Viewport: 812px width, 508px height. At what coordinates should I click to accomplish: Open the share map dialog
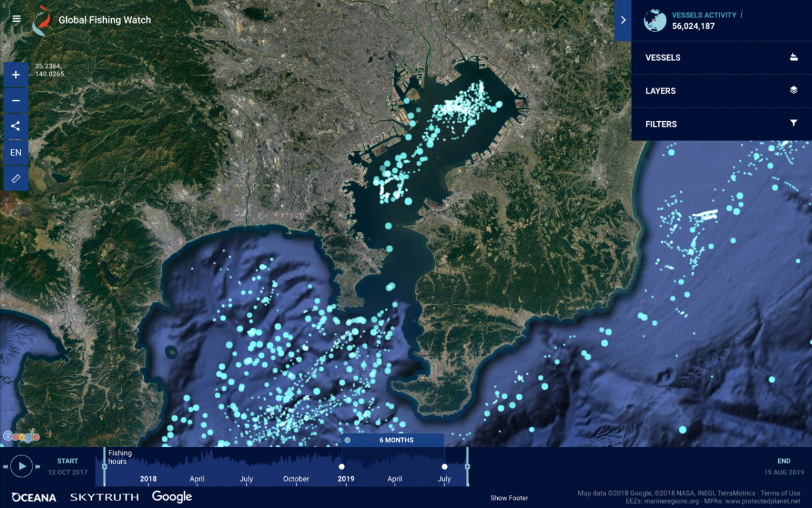click(x=16, y=126)
